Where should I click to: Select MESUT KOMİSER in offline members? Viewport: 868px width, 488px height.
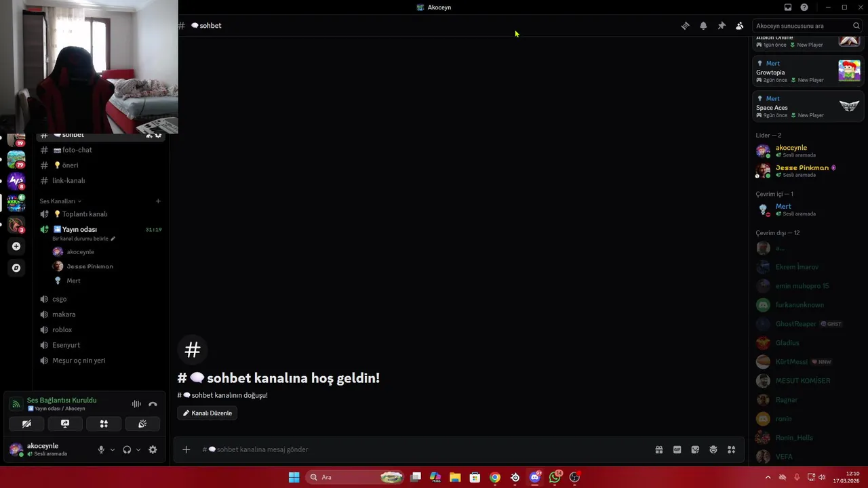(x=808, y=381)
